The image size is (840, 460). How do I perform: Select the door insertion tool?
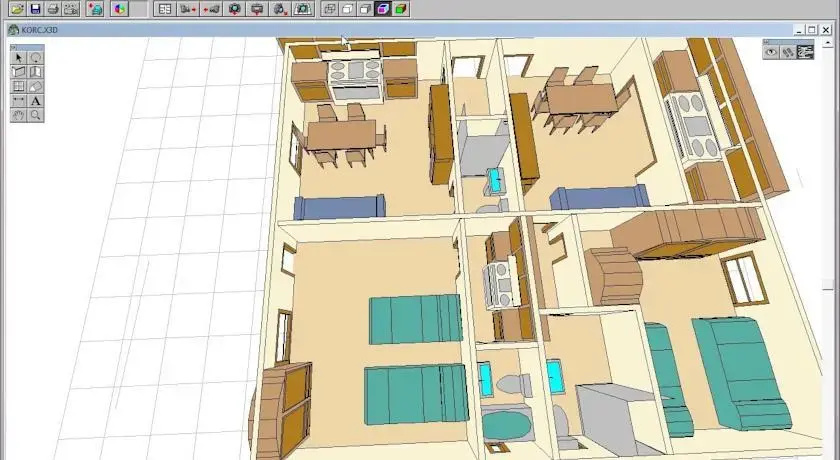point(35,72)
